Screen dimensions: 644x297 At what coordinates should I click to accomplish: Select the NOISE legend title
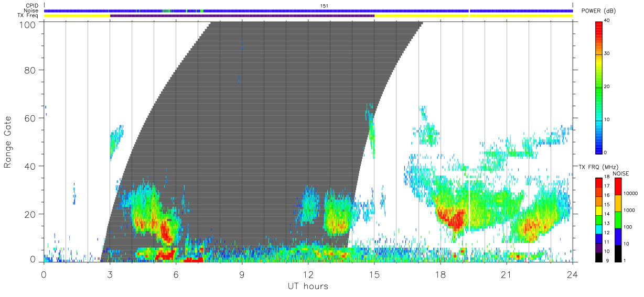(x=620, y=173)
